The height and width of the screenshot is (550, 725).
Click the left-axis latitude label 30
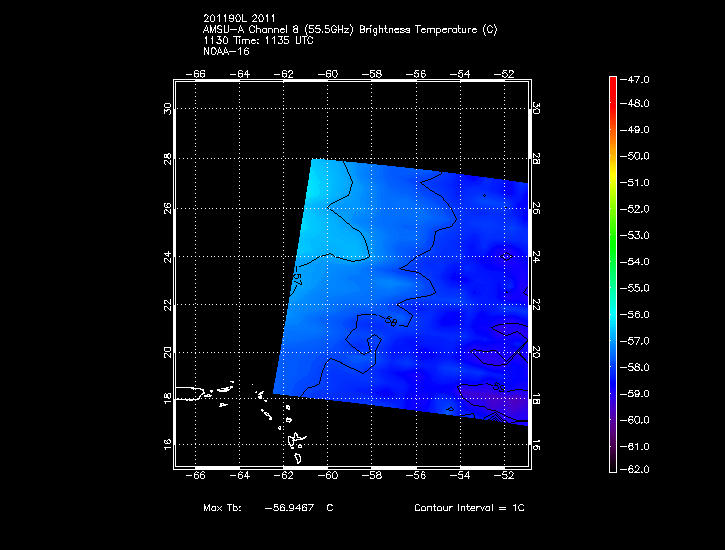[x=167, y=109]
